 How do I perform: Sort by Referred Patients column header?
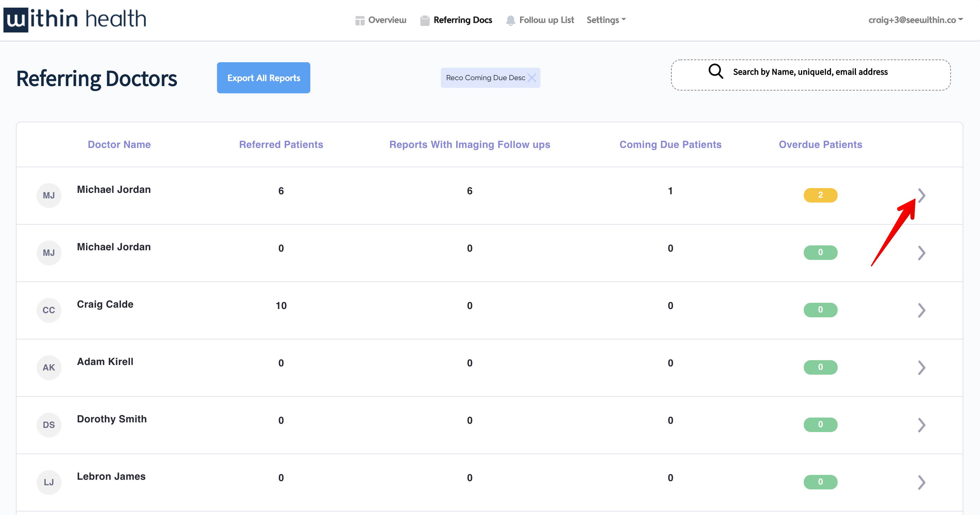click(x=281, y=144)
